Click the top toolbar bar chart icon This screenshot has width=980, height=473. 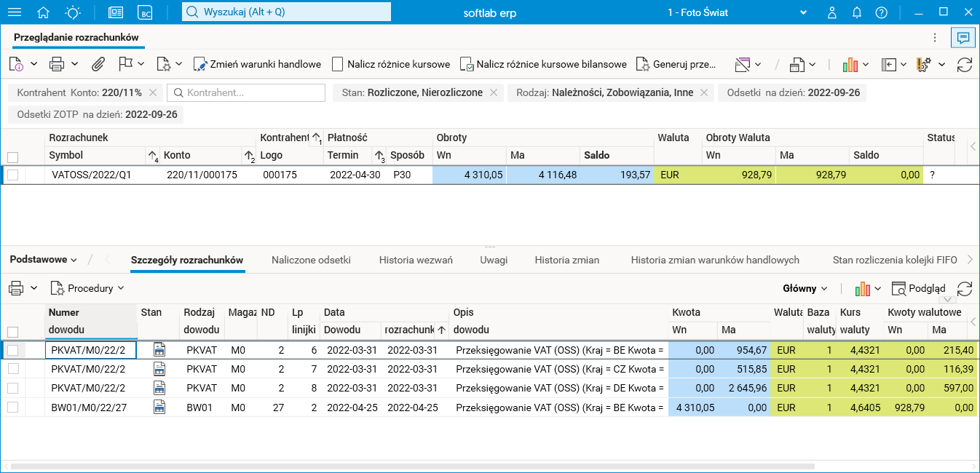coord(850,64)
